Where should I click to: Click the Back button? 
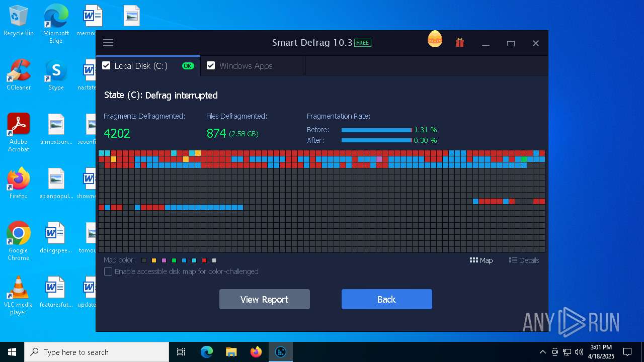(387, 299)
